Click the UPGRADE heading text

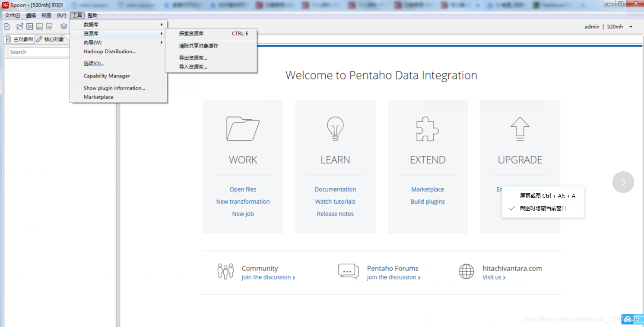520,160
